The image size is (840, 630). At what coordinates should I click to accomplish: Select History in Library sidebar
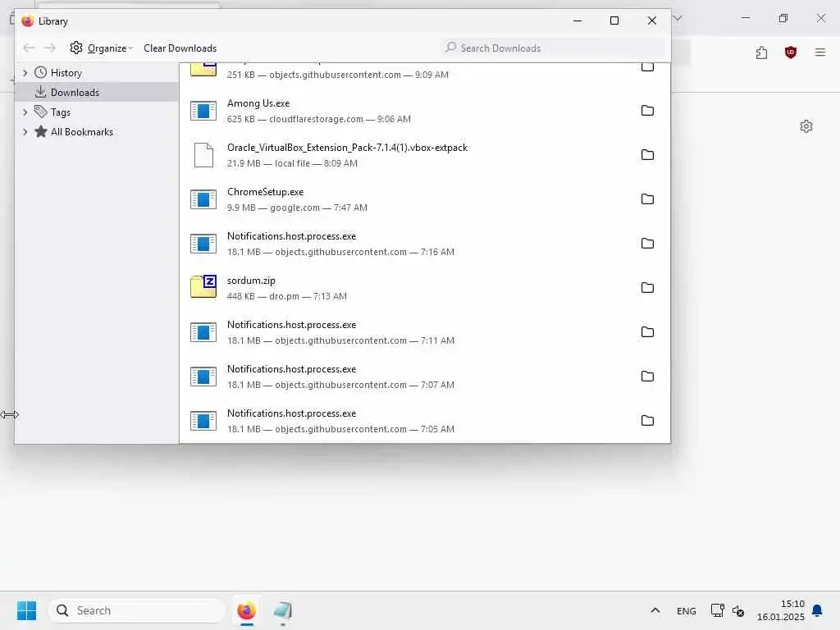(66, 73)
